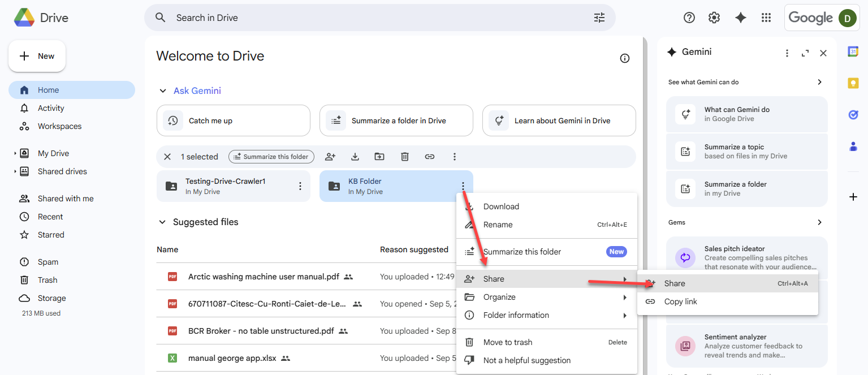Image resolution: width=868 pixels, height=375 pixels.
Task: Click Summarize a folder in Drive
Action: click(396, 120)
